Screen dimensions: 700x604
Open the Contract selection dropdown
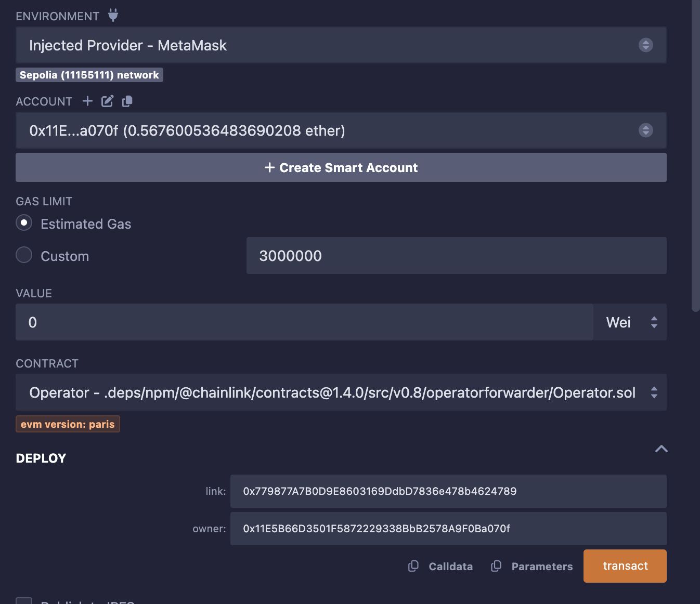(x=341, y=392)
